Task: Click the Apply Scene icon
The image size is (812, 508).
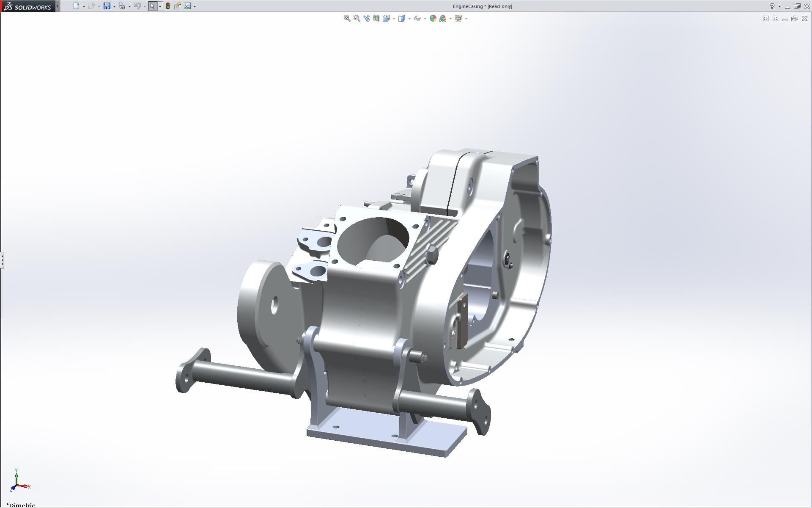Action: coord(443,18)
